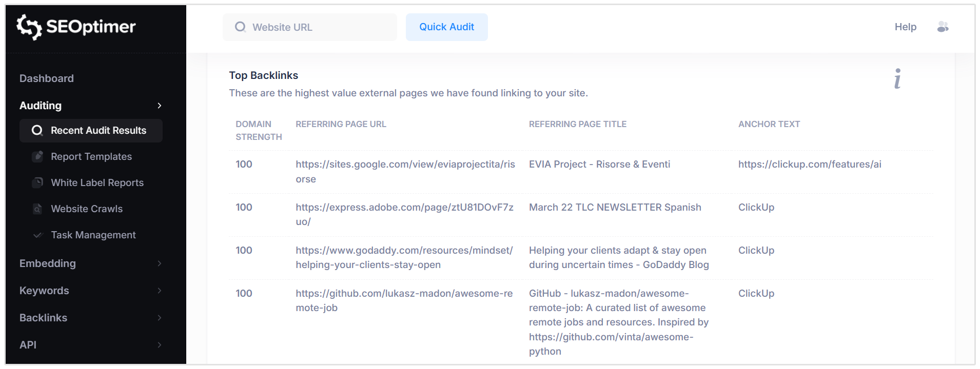Open White Label Reports via its document icon
This screenshot has width=980, height=369.
[x=38, y=182]
